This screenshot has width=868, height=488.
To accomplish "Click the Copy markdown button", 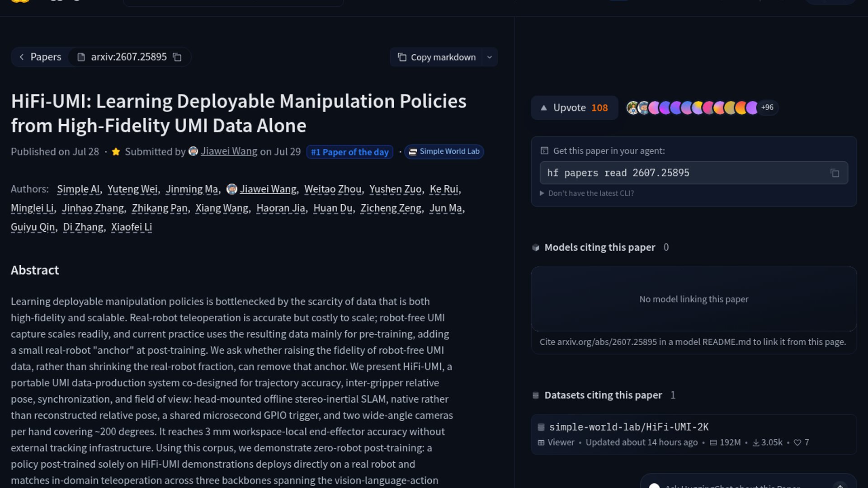I will tap(436, 57).
